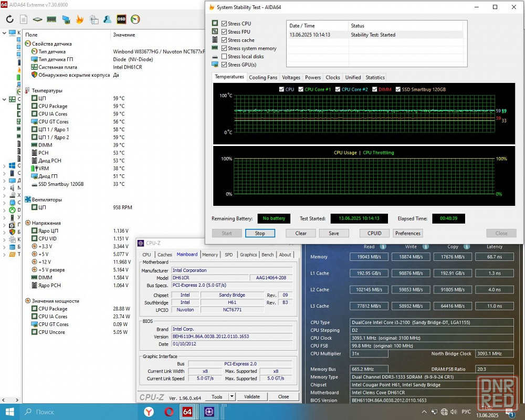Image resolution: width=525 pixels, height=420 pixels.
Task: Collapse the motherboard tree node
Action: [4, 99]
